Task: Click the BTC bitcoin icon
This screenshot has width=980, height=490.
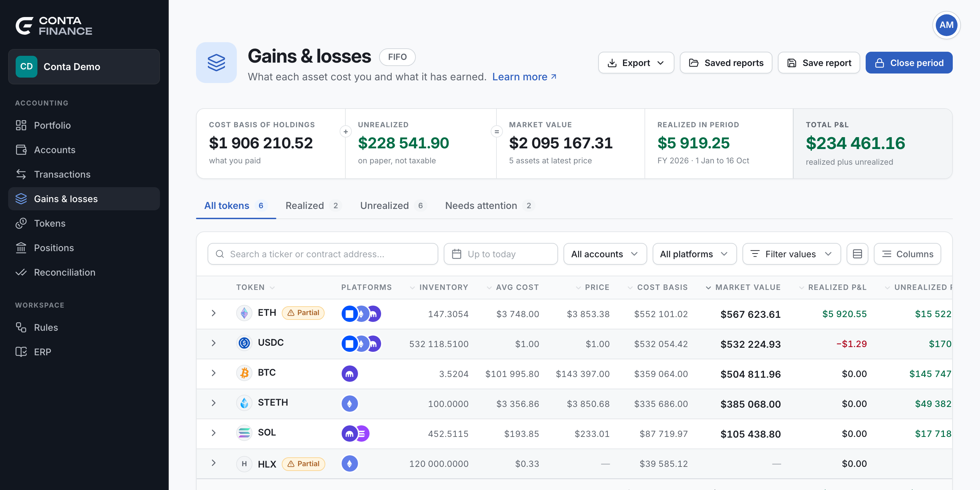Action: point(244,373)
